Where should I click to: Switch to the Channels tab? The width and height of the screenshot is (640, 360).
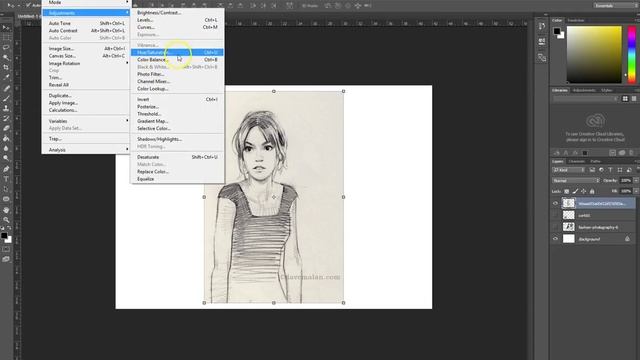click(x=576, y=162)
